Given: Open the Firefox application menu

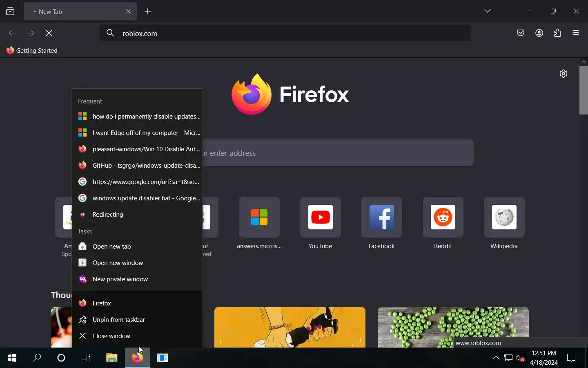Looking at the screenshot, I should pos(576,33).
